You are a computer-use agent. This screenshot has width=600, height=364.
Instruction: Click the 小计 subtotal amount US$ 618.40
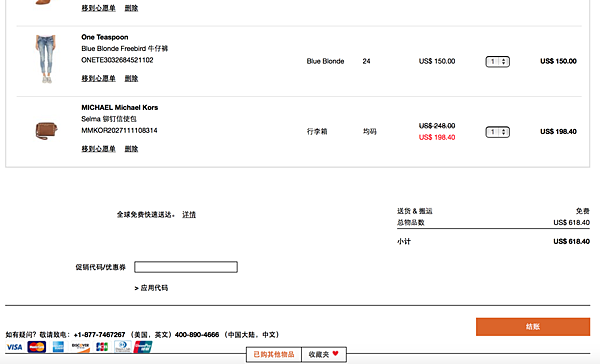(571, 242)
